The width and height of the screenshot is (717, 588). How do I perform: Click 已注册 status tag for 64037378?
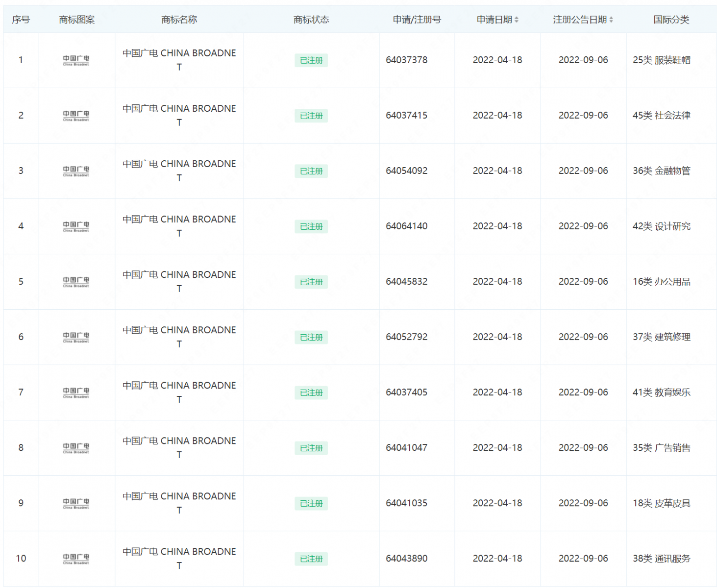(x=311, y=60)
